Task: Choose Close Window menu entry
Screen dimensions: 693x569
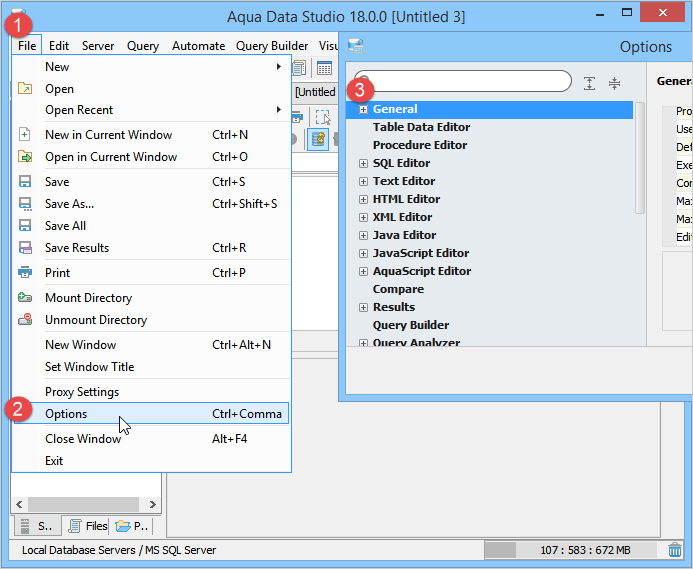Action: point(151,439)
